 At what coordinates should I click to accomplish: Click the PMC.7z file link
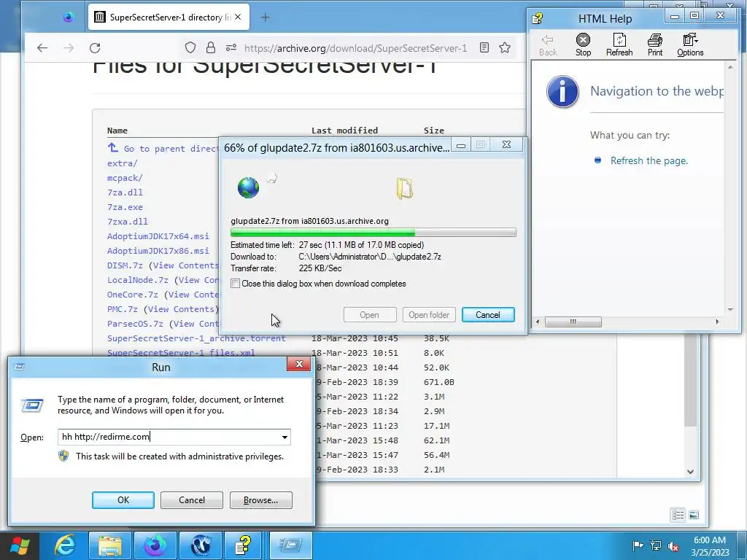[122, 309]
